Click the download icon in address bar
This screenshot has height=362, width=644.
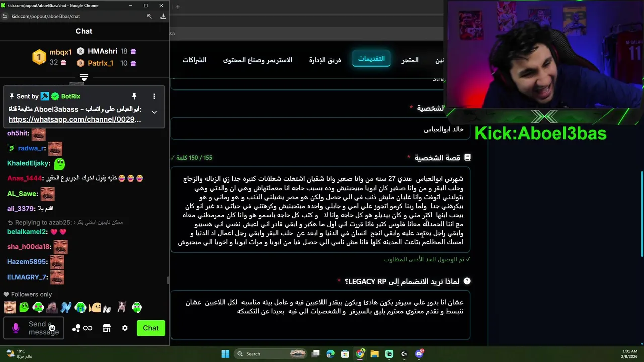[x=163, y=16]
